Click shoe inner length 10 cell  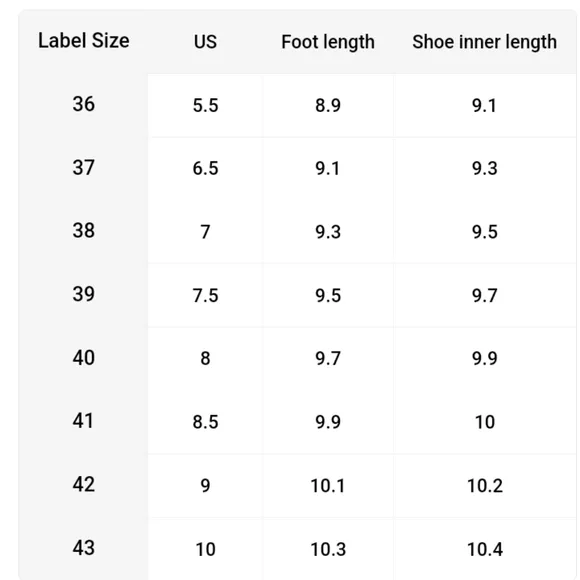click(485, 422)
